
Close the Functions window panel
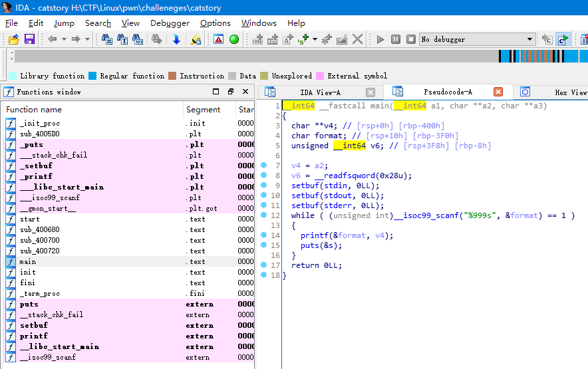[245, 92]
